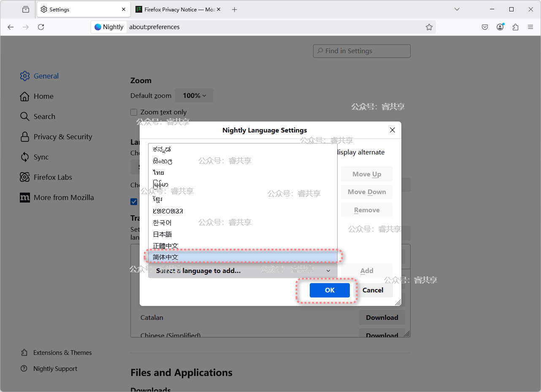Viewport: 541px width, 392px height.
Task: Close the Settings tab
Action: [x=124, y=9]
